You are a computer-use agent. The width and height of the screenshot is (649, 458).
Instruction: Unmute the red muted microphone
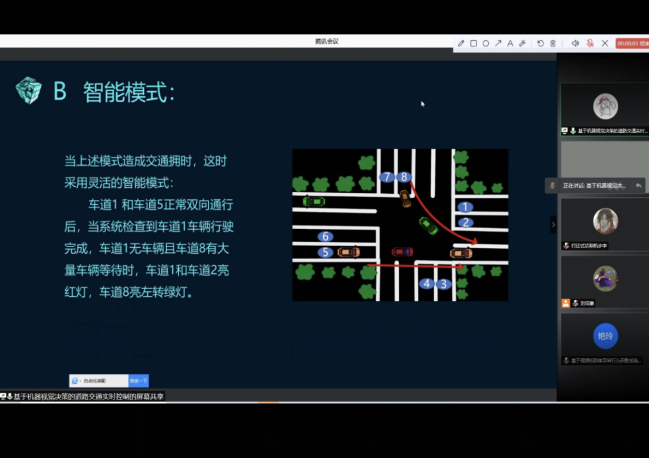click(x=590, y=43)
